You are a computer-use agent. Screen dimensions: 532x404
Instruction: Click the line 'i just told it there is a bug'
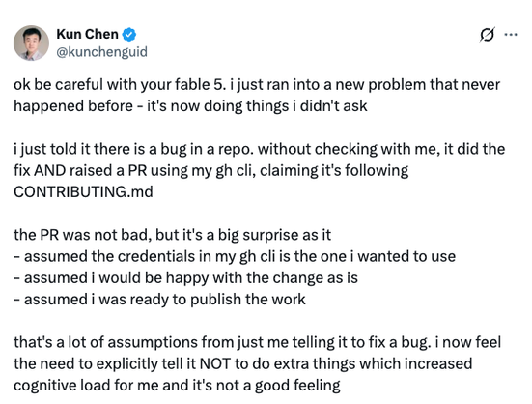click(260, 149)
